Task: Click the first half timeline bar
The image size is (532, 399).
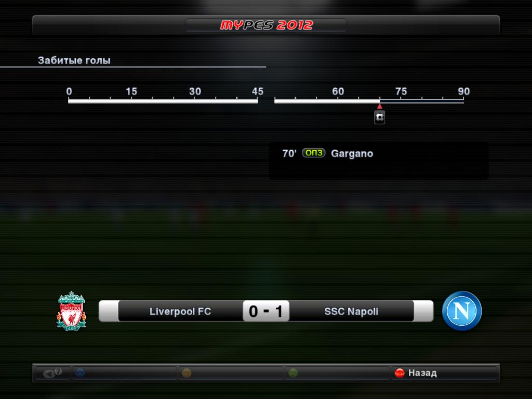Action: tap(163, 101)
